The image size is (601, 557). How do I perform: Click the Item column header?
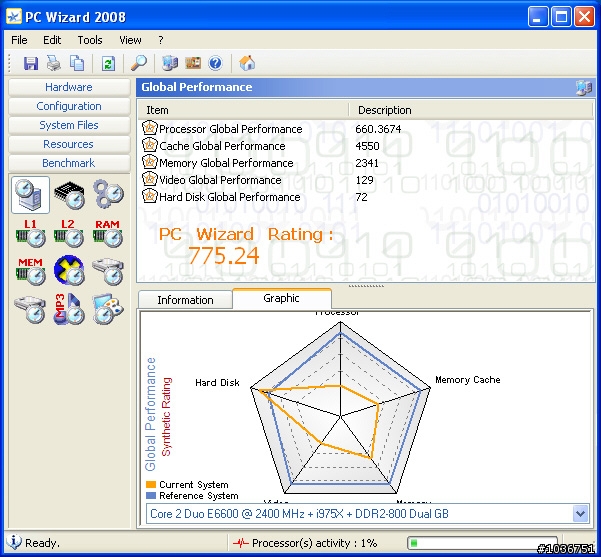(x=243, y=110)
